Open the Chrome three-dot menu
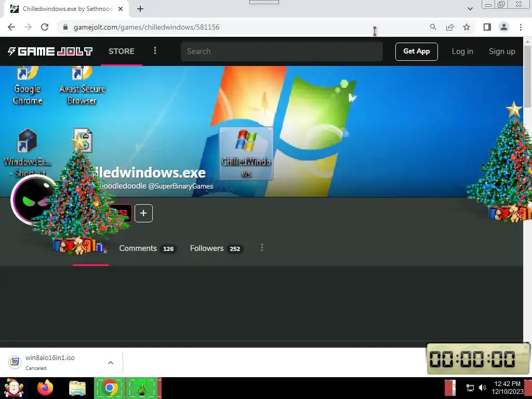The height and width of the screenshot is (399, 532). tap(521, 27)
